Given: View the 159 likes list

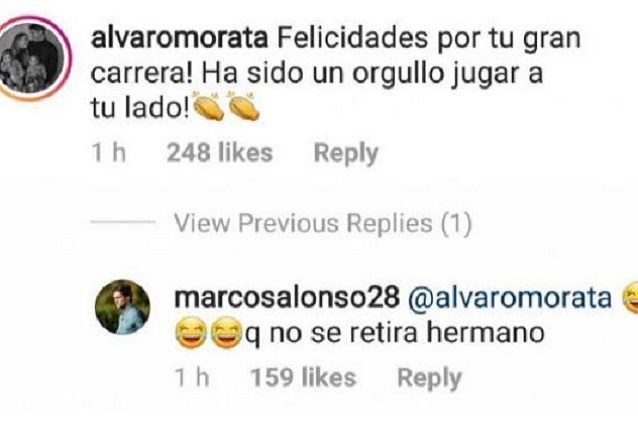Looking at the screenshot, I should tap(303, 377).
